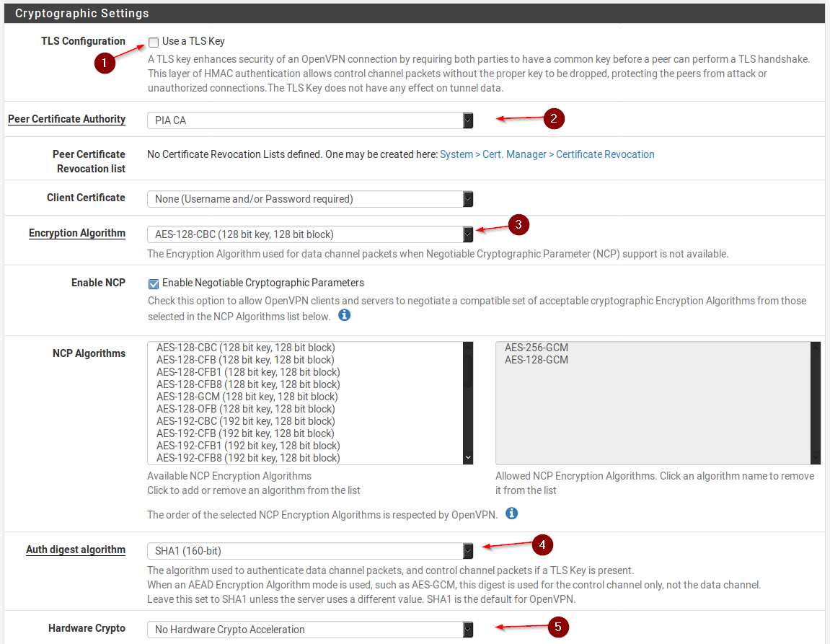
Task: Add AES-128-CBC from available NCP algorithms
Action: pos(245,348)
